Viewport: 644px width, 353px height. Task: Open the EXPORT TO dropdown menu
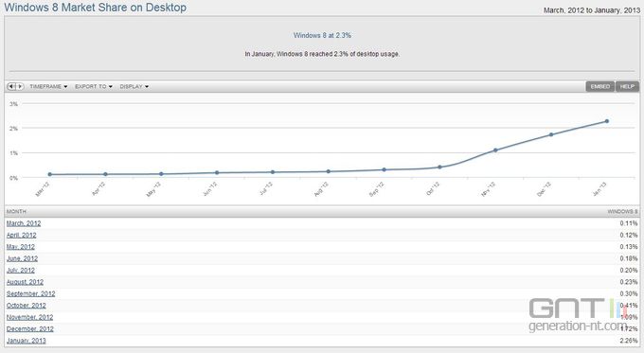click(94, 87)
